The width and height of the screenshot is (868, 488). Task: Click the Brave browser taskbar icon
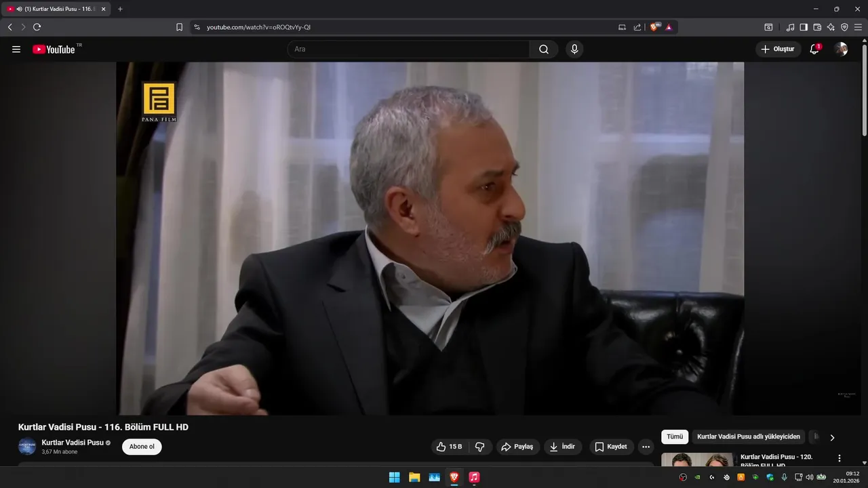coord(454,477)
